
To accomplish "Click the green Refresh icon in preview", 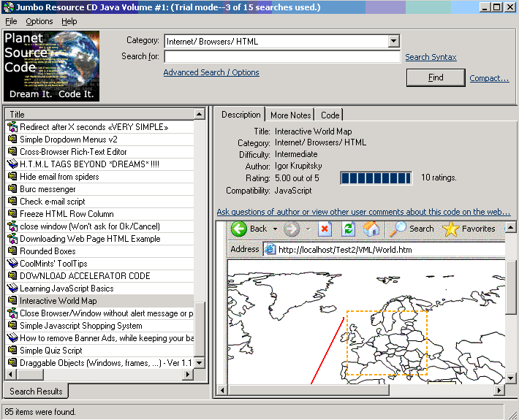I will point(348,229).
